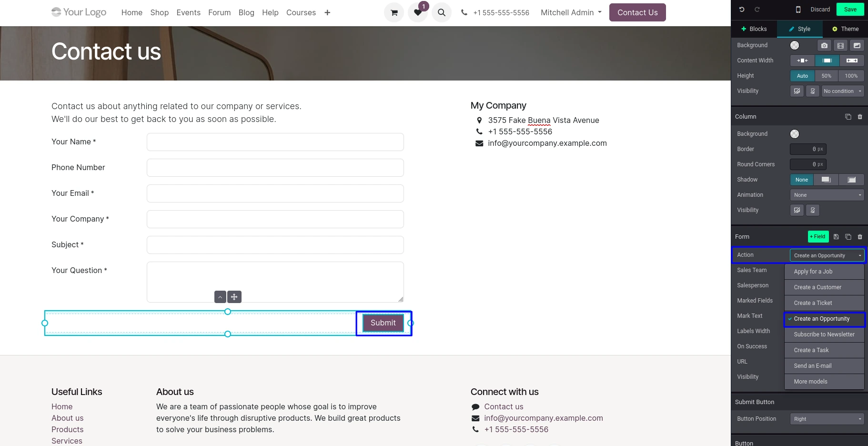Click the form Submit button
This screenshot has width=868, height=446.
point(383,323)
